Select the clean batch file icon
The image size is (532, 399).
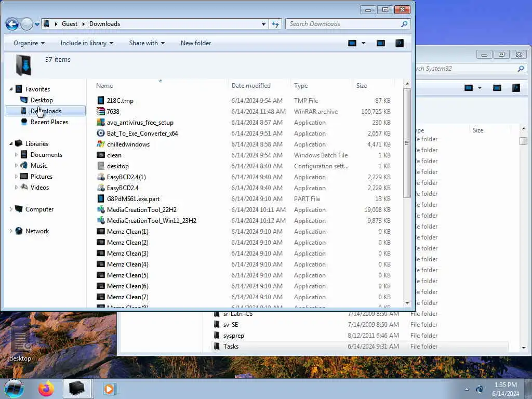coord(100,155)
